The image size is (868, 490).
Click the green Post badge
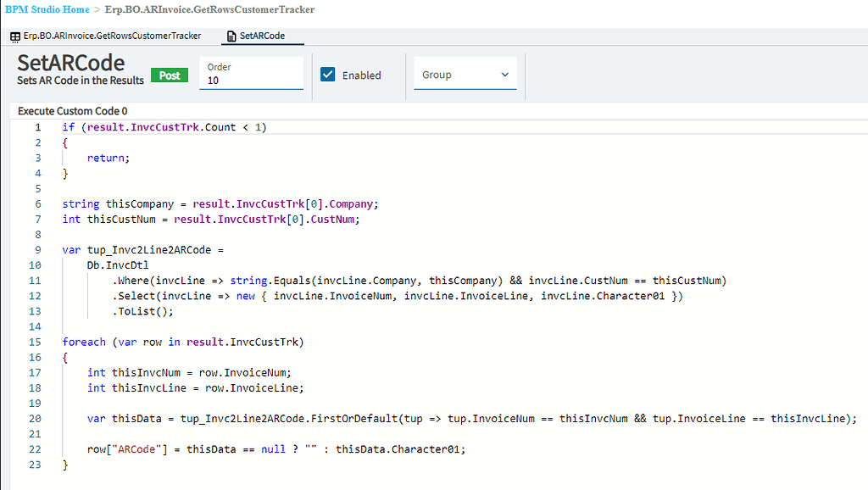point(170,75)
